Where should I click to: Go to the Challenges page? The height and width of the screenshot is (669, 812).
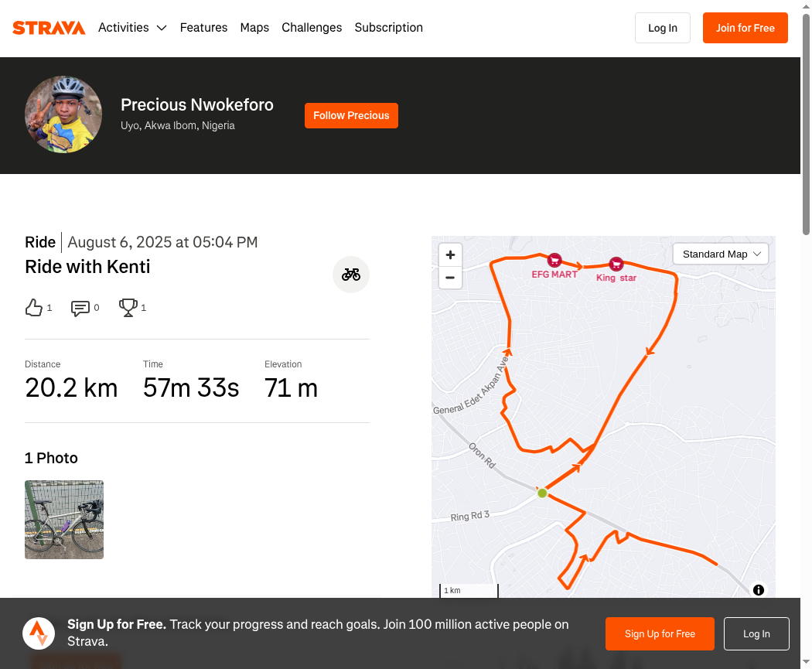[x=312, y=27]
